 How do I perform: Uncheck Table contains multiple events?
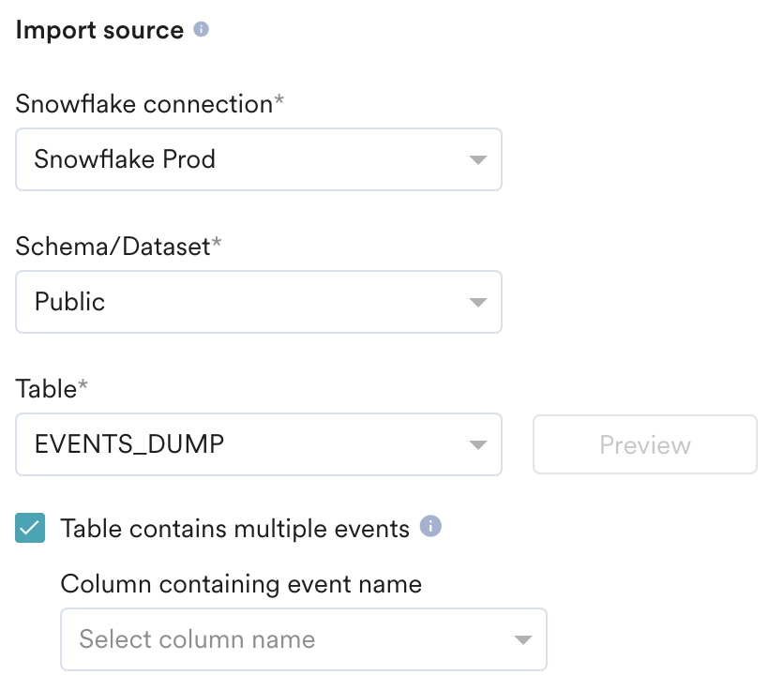[30, 529]
